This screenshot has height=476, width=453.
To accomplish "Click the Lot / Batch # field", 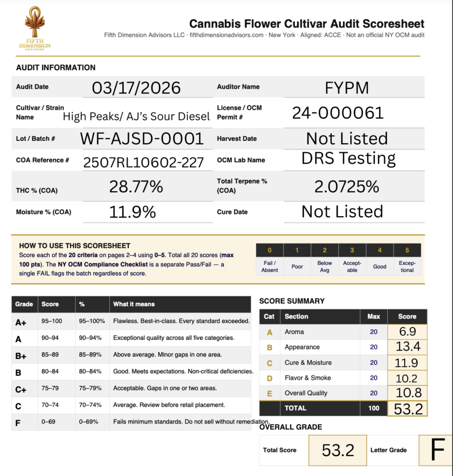I will (142, 139).
